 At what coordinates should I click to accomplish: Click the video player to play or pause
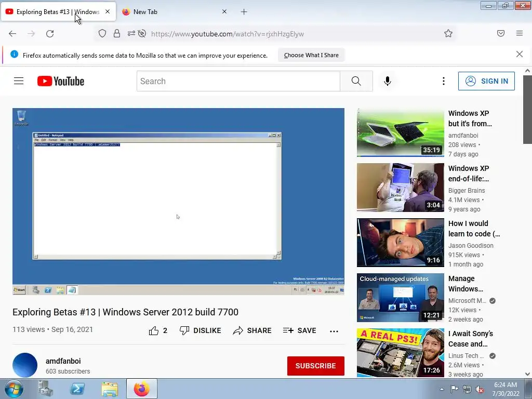[x=179, y=201]
